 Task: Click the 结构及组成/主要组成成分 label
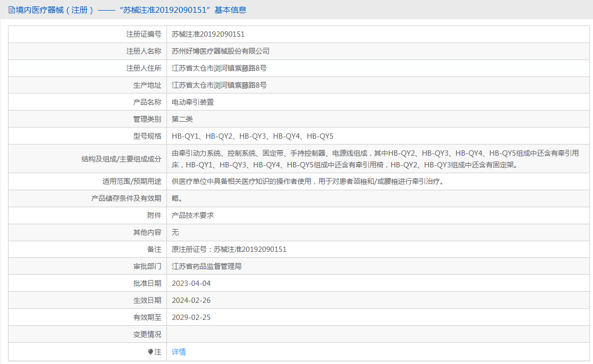click(121, 159)
